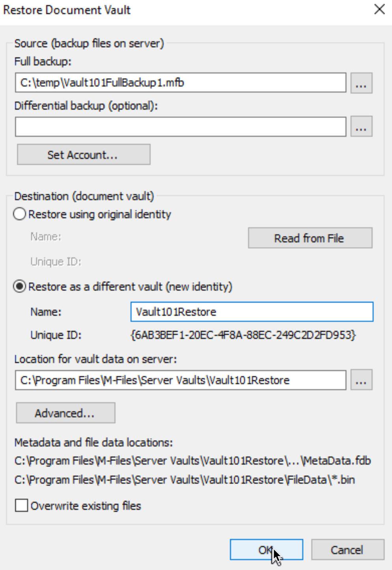Click the vault Name field containing Vault101Restore
This screenshot has height=570, width=392.
(x=252, y=312)
